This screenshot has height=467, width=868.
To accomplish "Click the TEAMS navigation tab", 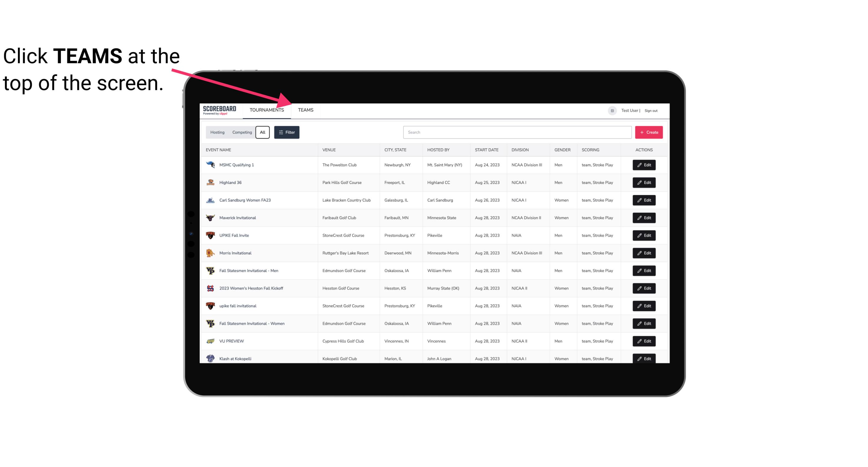I will 305,110.
